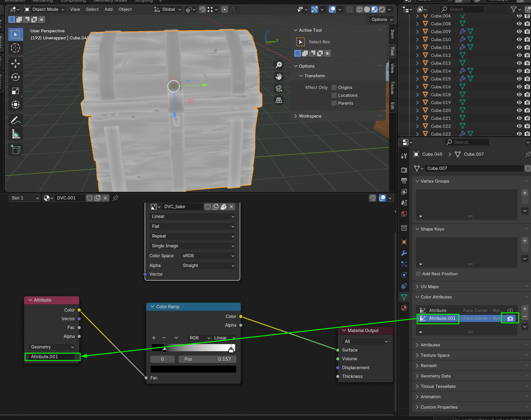The image size is (531, 420).
Task: Enable Affect Only Locations checkbox
Action: pos(334,95)
